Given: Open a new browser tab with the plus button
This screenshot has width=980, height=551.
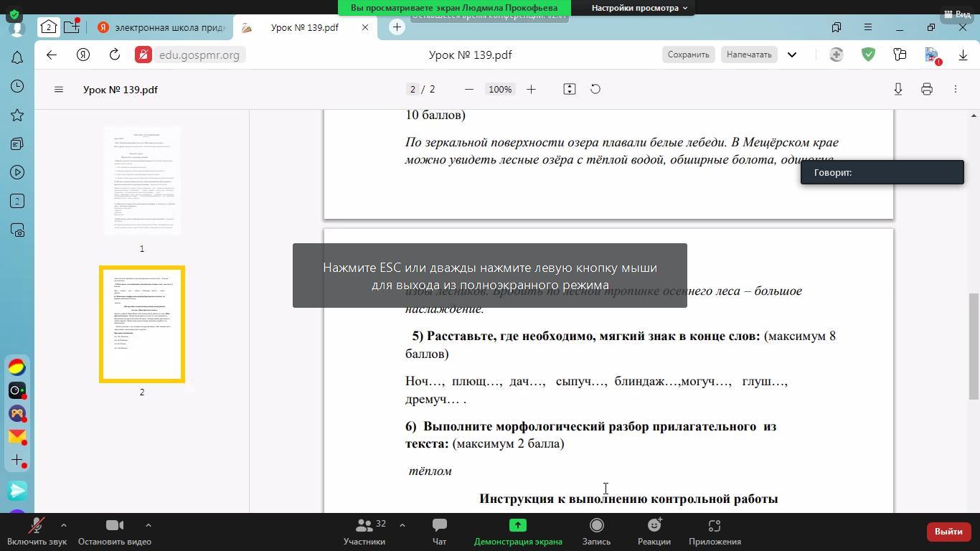Looking at the screenshot, I should click(x=397, y=27).
